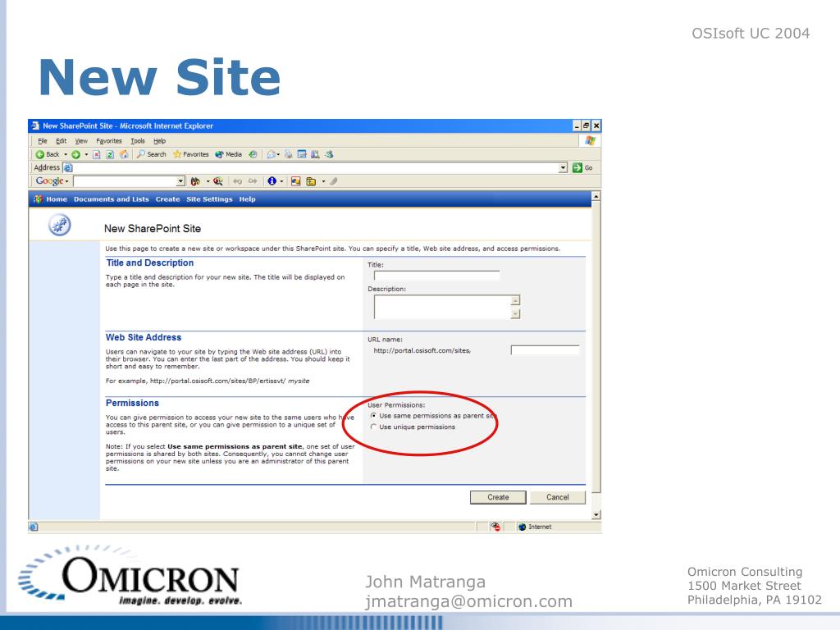The width and height of the screenshot is (840, 630).
Task: Open SharePoint Help link
Action: pos(247,199)
